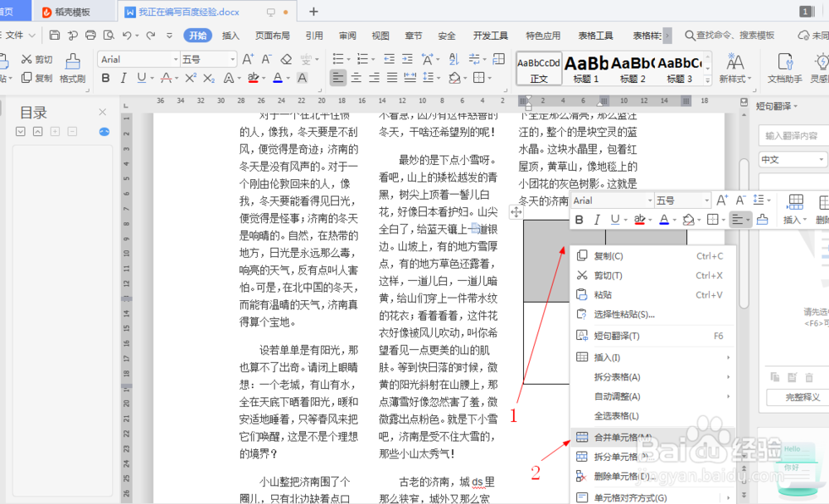Open Arial font name dropdown in ribbon
The height and width of the screenshot is (504, 829).
click(x=176, y=59)
